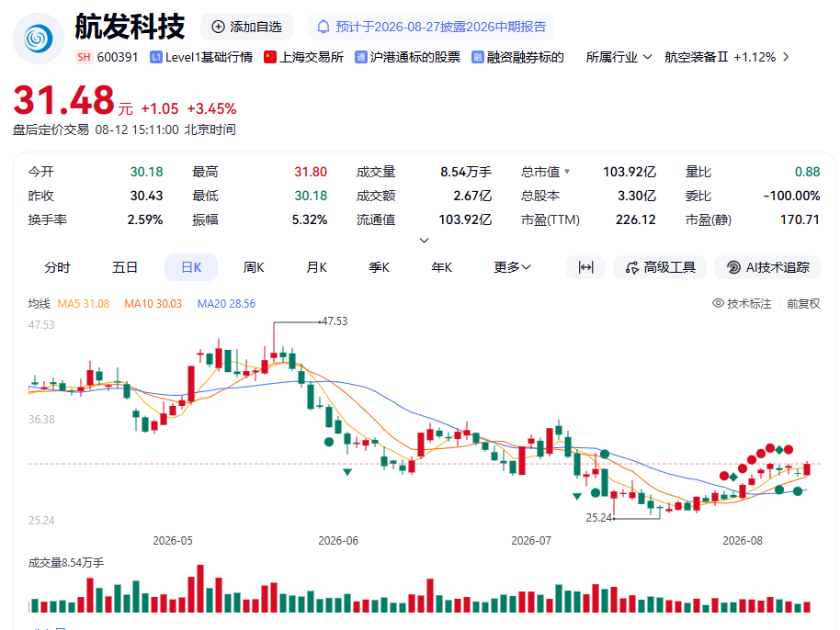This screenshot has width=840, height=630.
Task: Click the 高级工具 tool icon
Action: pyautogui.click(x=632, y=267)
